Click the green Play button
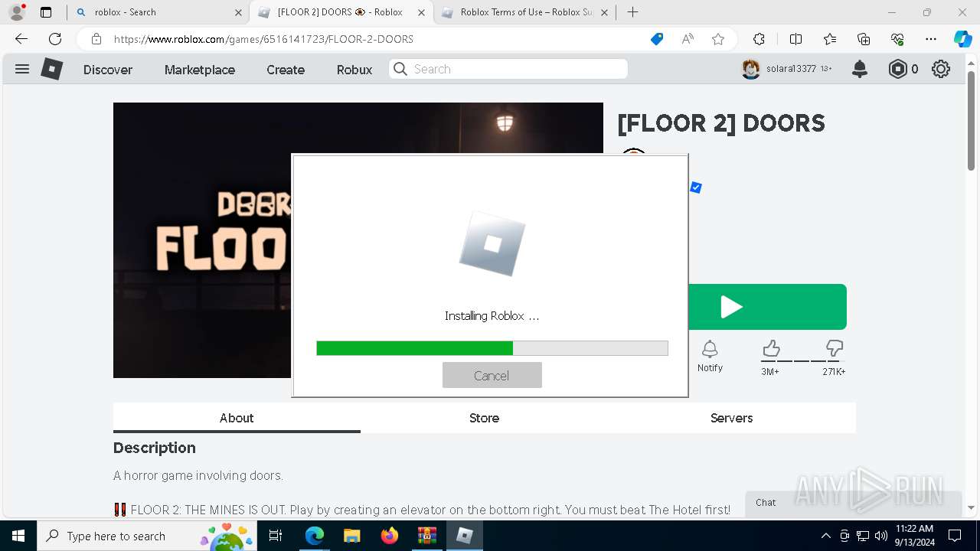Image resolution: width=980 pixels, height=551 pixels. pos(767,307)
